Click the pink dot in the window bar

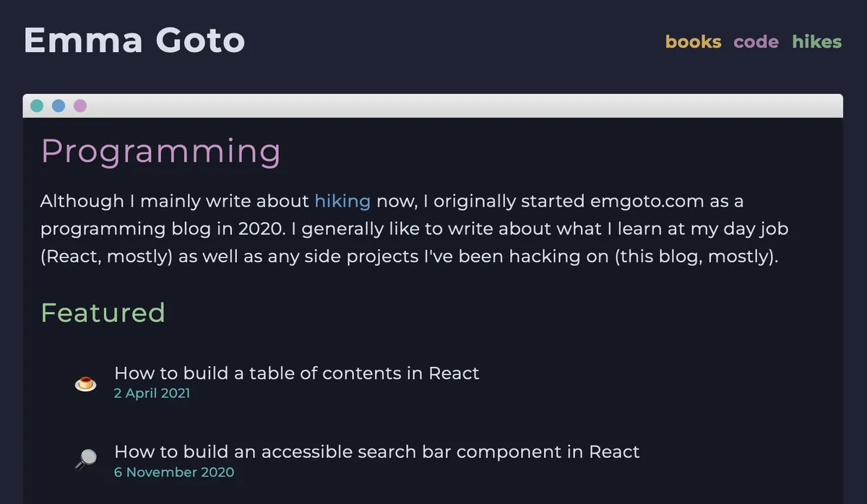coord(80,106)
